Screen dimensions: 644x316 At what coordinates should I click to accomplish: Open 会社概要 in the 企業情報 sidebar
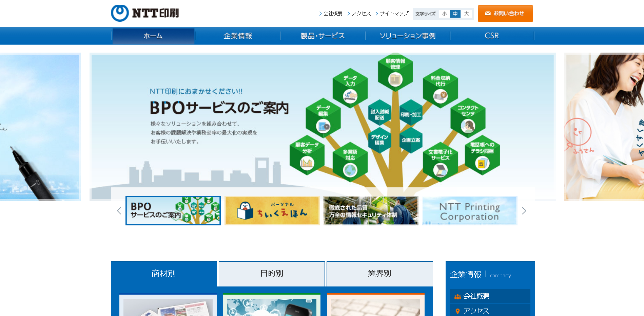(x=490, y=296)
